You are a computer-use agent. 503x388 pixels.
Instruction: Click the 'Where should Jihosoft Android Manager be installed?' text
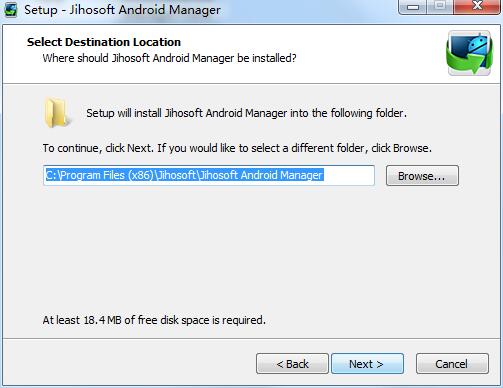click(169, 58)
